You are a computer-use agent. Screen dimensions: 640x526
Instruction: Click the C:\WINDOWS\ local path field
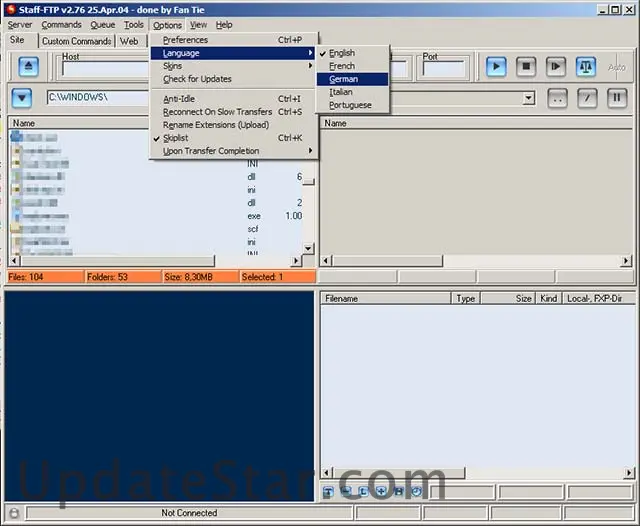click(98, 98)
